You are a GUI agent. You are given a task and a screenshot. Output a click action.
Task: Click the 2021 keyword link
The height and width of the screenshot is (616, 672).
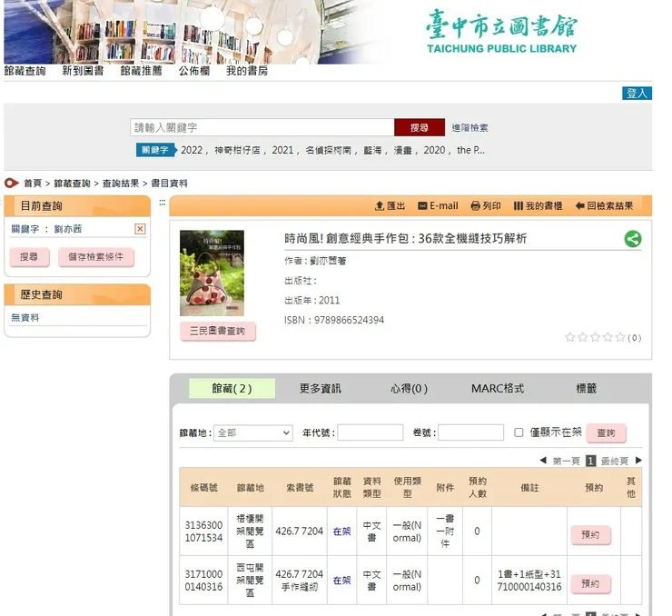(282, 150)
